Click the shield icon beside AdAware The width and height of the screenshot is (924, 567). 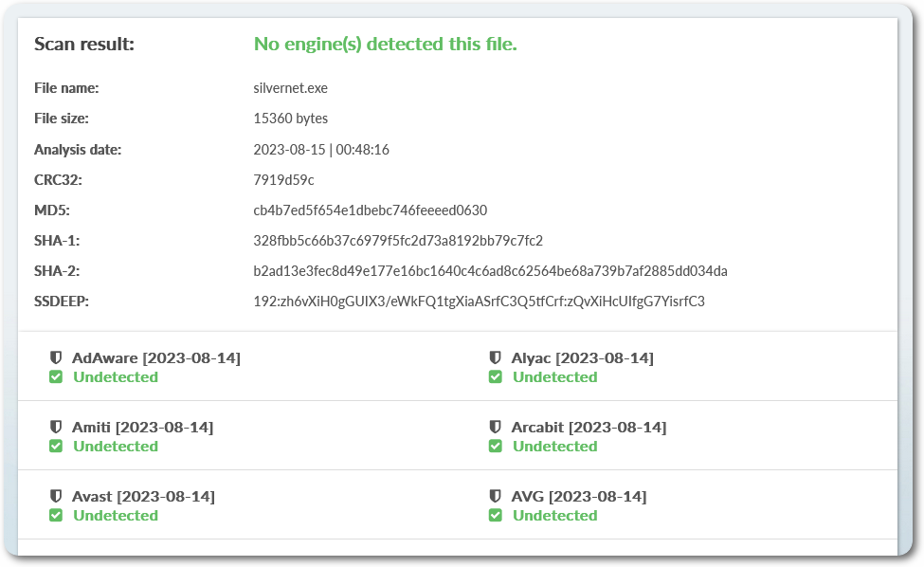pyautogui.click(x=56, y=357)
